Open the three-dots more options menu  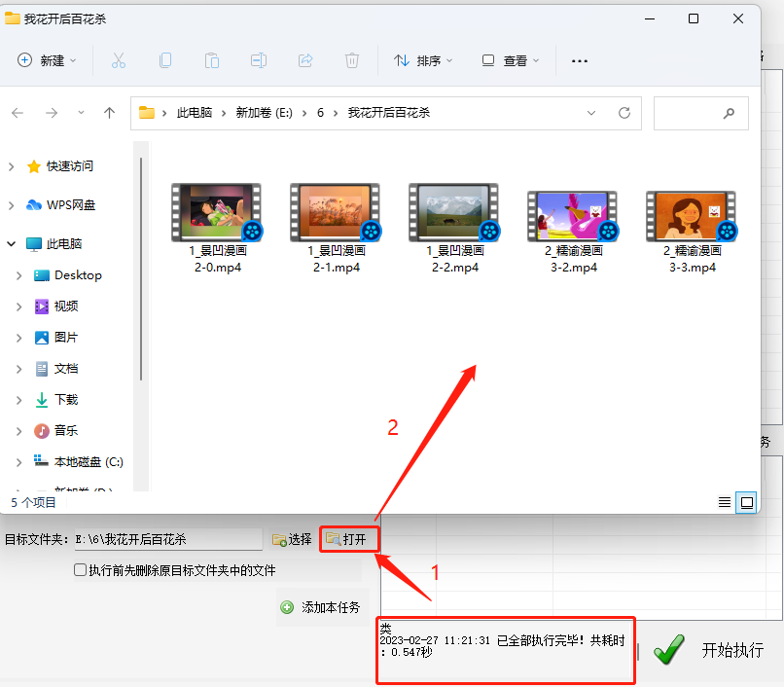pyautogui.click(x=580, y=61)
